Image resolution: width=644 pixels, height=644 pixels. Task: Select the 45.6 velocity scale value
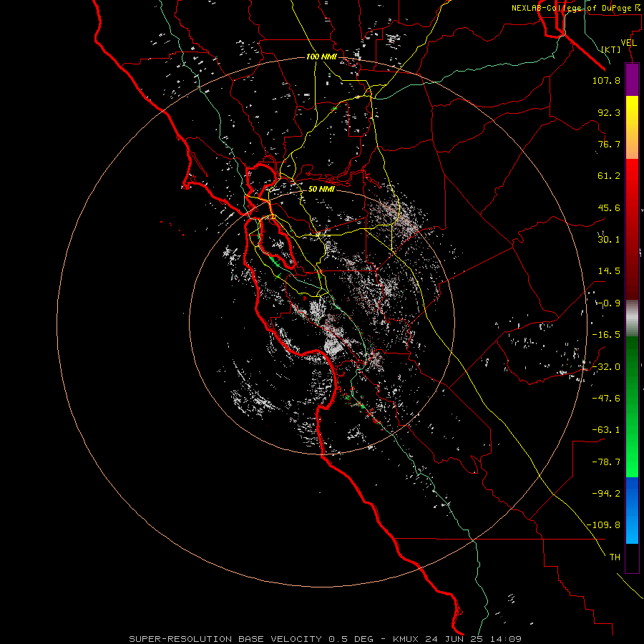coord(609,208)
